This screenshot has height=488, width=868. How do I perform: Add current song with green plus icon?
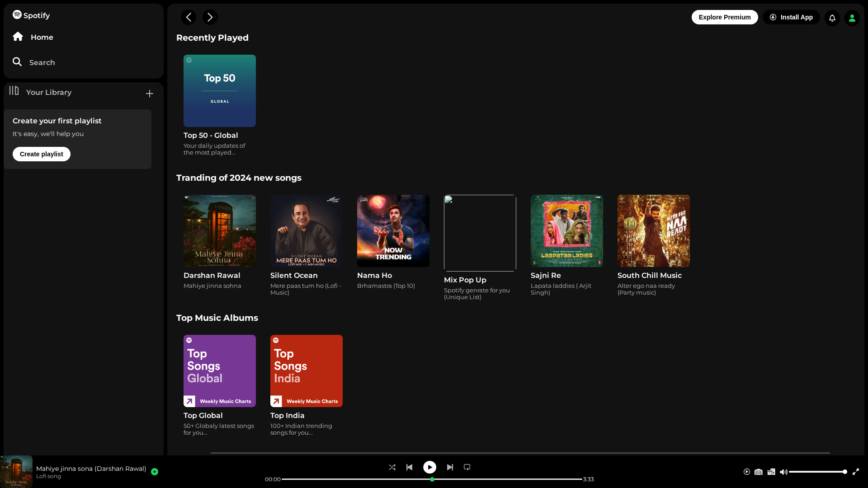[x=155, y=472]
